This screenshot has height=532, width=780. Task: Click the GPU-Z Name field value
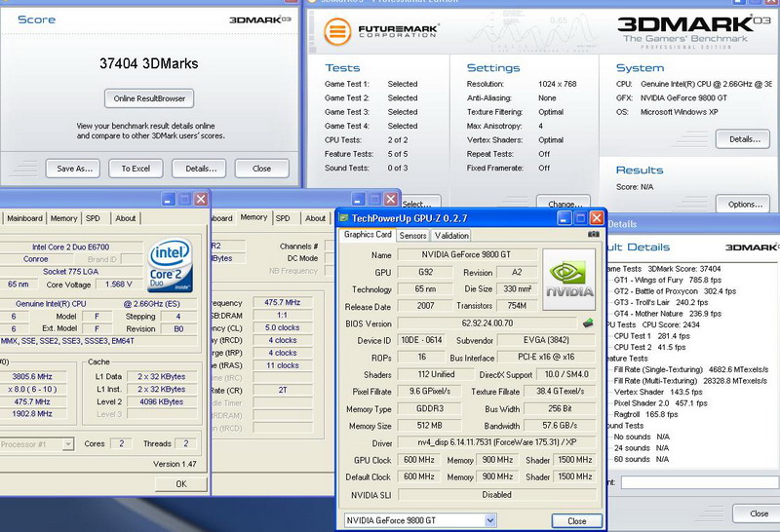467,254
